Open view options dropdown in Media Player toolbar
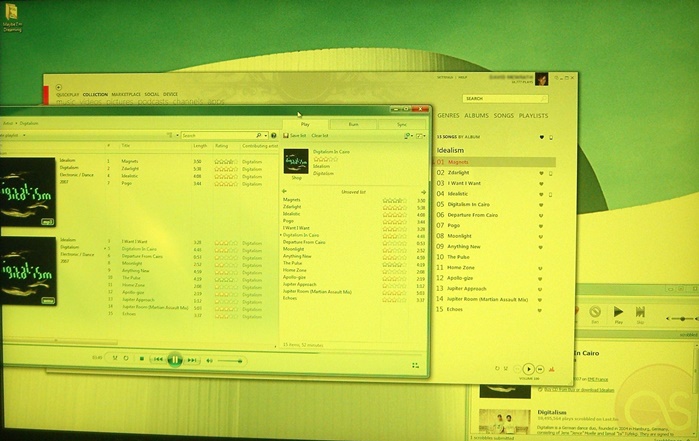Image resolution: width=699 pixels, height=441 pixels. (x=177, y=135)
